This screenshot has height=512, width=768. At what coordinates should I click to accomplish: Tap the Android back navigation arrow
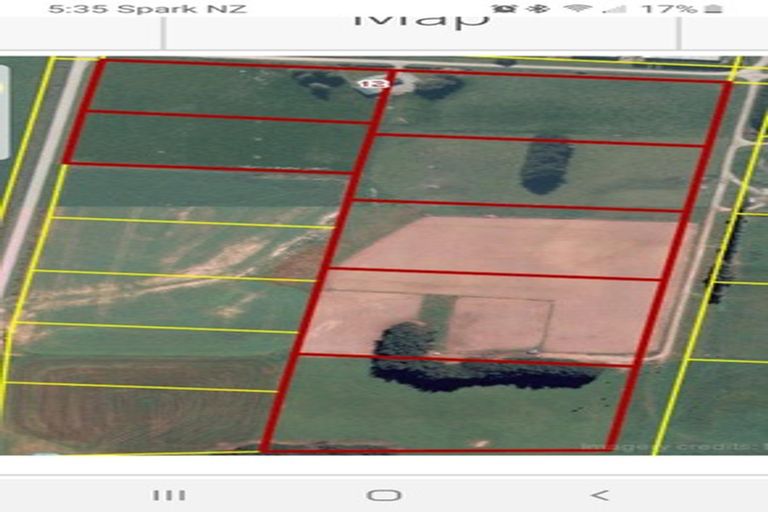[599, 494]
